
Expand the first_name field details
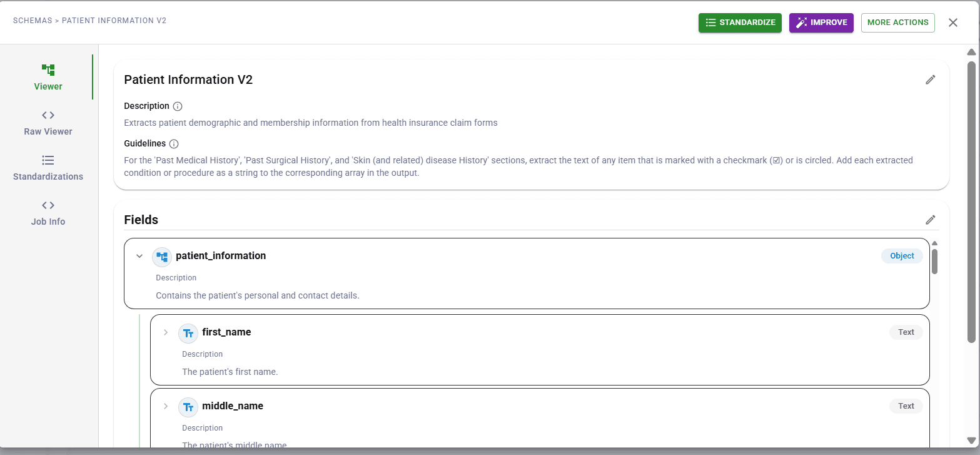pos(166,332)
